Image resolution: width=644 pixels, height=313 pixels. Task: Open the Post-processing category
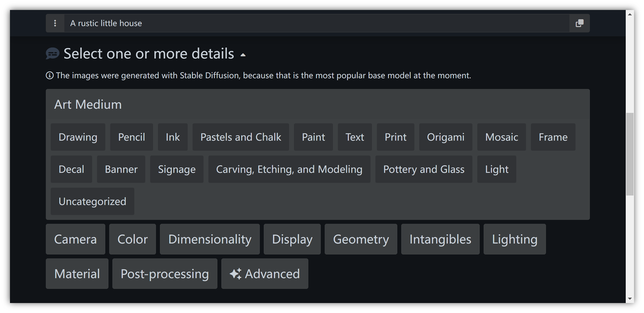[x=165, y=274]
